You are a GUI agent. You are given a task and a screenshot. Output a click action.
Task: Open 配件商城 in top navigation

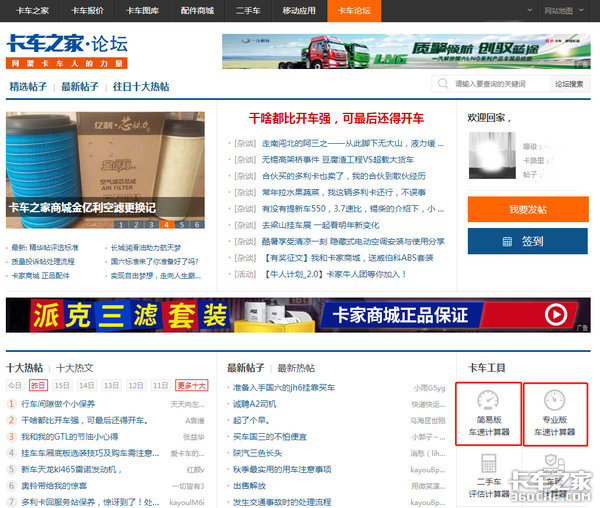point(197,11)
